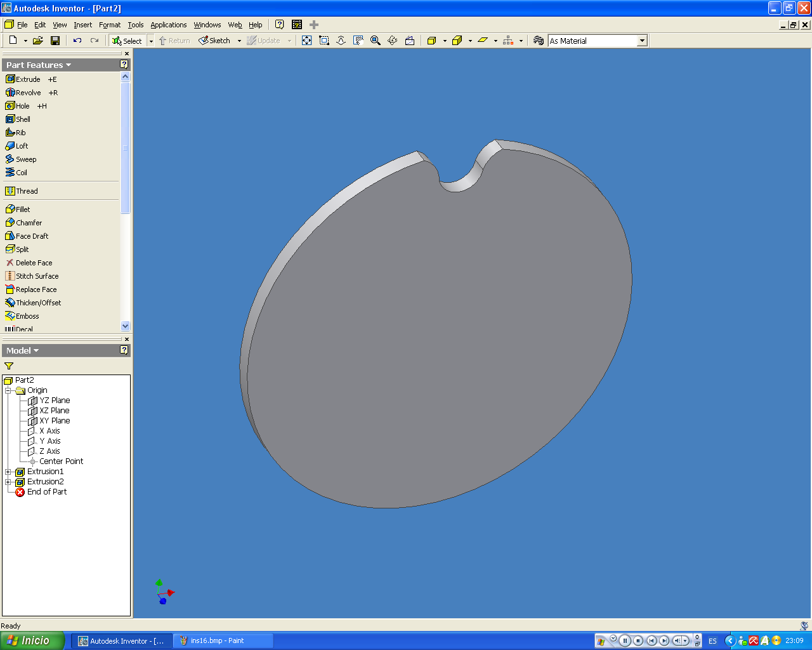Open the Windows menu

(207, 25)
